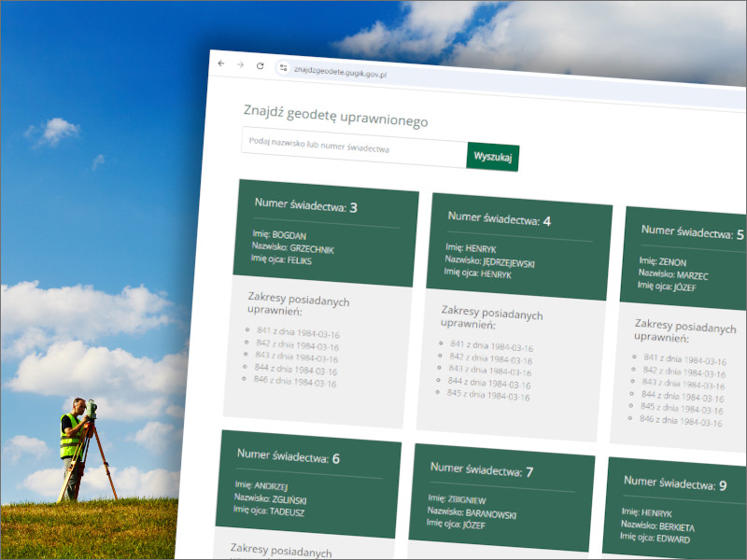Click the surveyor photo on the hill
The image size is (747, 560).
[x=86, y=450]
